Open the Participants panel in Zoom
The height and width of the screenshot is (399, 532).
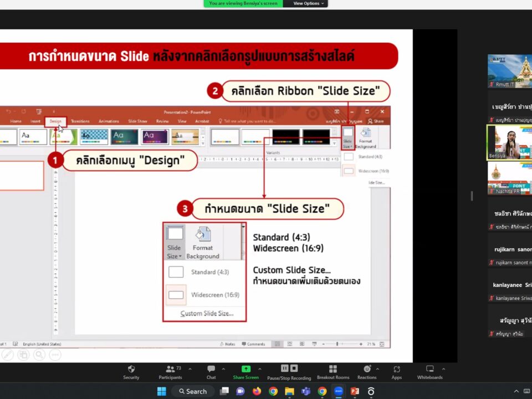[170, 372]
